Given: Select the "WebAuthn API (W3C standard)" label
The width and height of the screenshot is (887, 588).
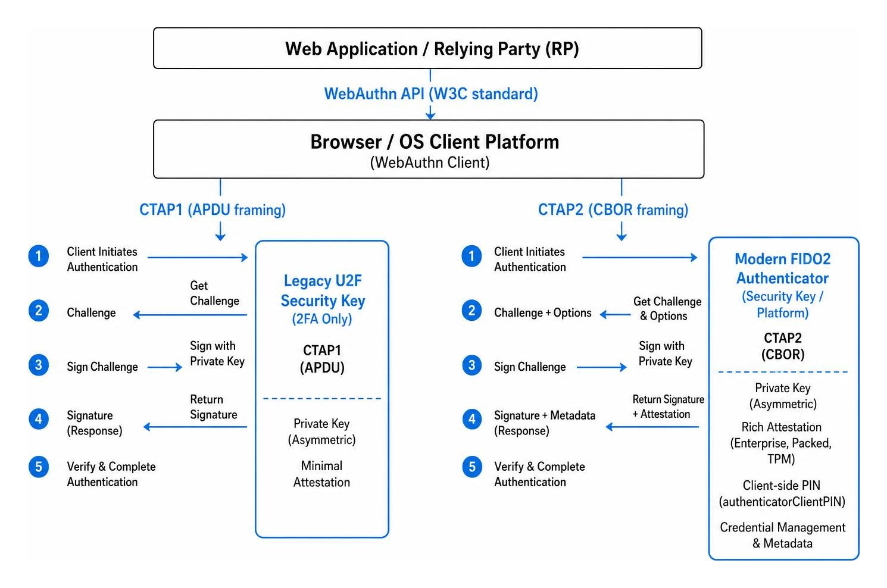Looking at the screenshot, I should point(431,94).
